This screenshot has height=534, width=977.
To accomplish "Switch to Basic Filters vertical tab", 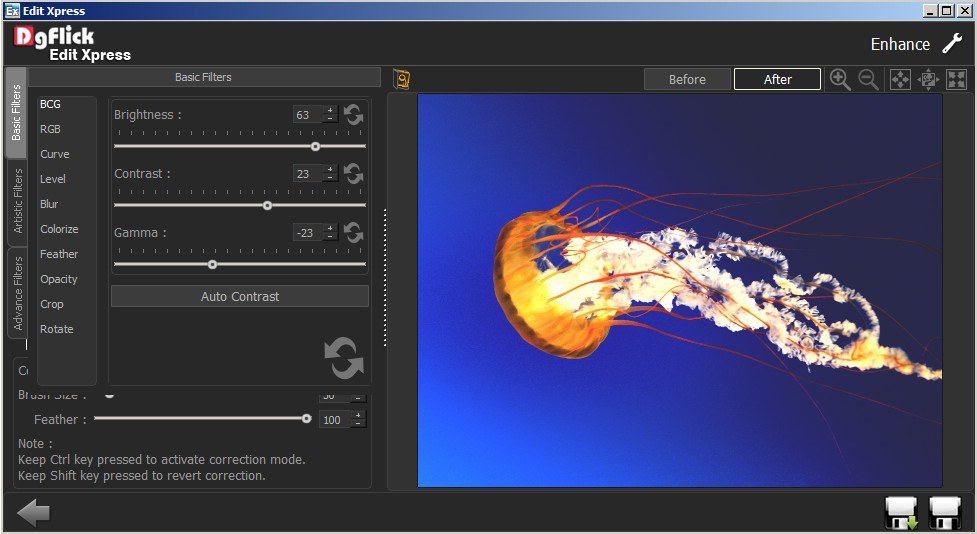I will 16,112.
